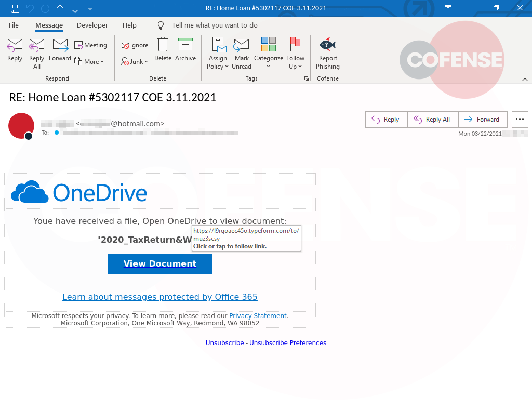
Task: Mark the message as Unread
Action: (242, 54)
